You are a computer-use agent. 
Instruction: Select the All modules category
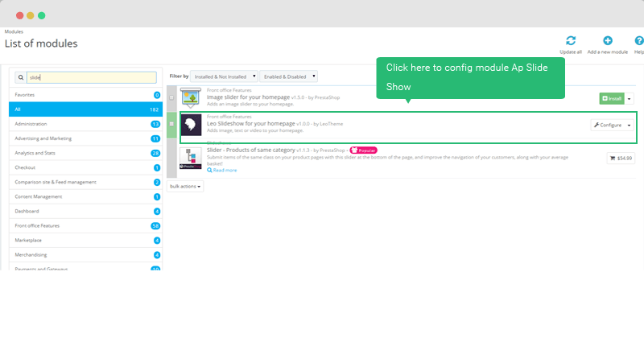(x=86, y=109)
